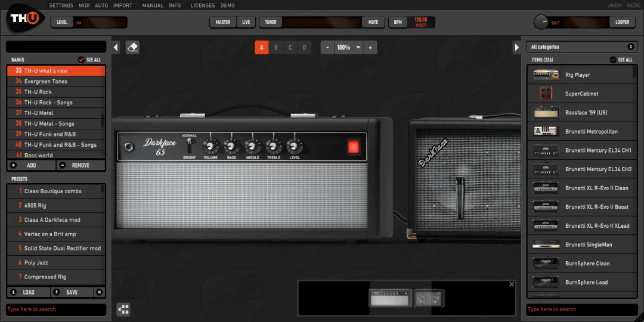Choose the SuperCabinet component icon
Image resolution: width=644 pixels, height=322 pixels.
pos(546,94)
